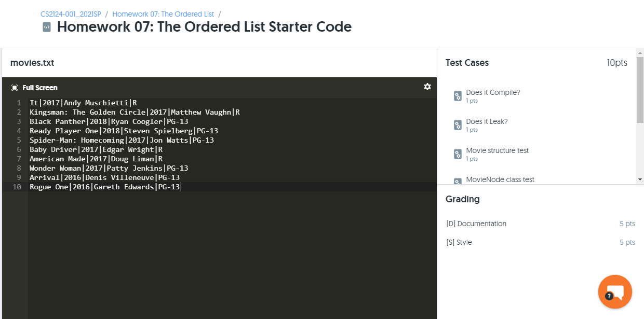This screenshot has width=644, height=319.
Task: Go to CS2124-001_2021SP course breadcrumb
Action: (71, 14)
